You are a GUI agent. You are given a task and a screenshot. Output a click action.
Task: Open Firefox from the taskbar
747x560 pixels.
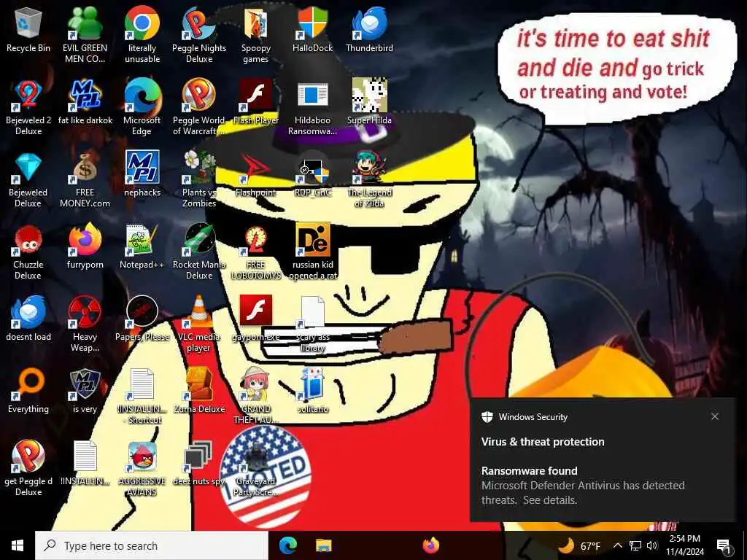430,545
